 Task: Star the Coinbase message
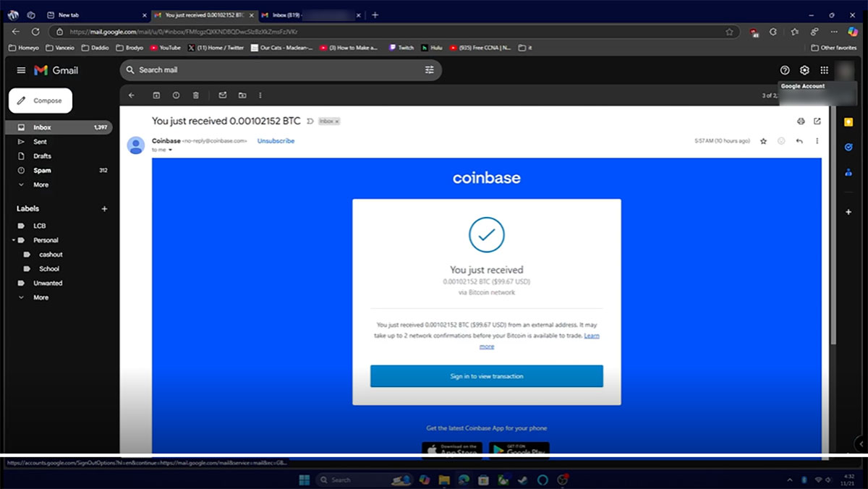(763, 141)
